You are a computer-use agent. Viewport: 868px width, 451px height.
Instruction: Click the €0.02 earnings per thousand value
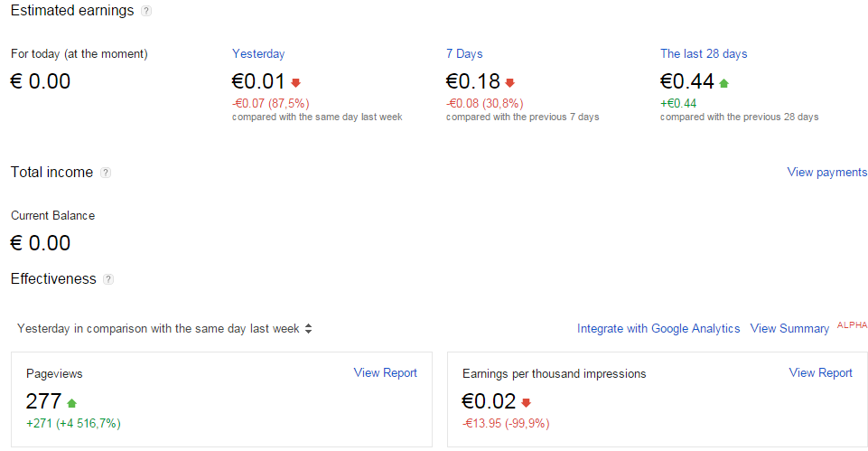pos(489,402)
